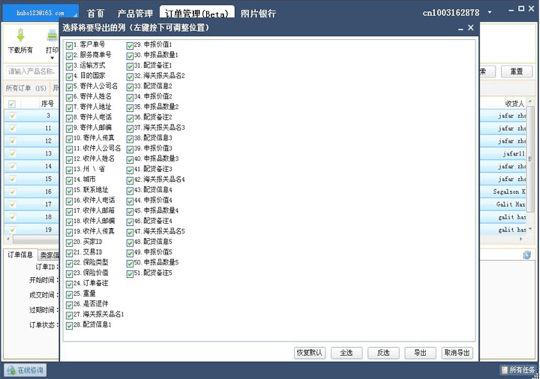Image resolution: width=540 pixels, height=379 pixels.
Task: Open the online consultation chat icon
Action: [11, 370]
